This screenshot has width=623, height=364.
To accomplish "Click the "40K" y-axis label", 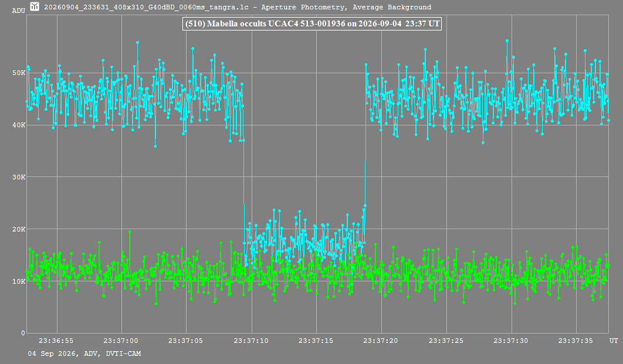I will 19,125.
